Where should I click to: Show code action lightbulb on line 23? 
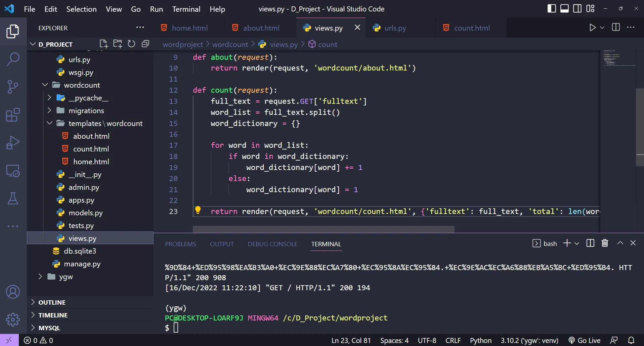(x=198, y=210)
